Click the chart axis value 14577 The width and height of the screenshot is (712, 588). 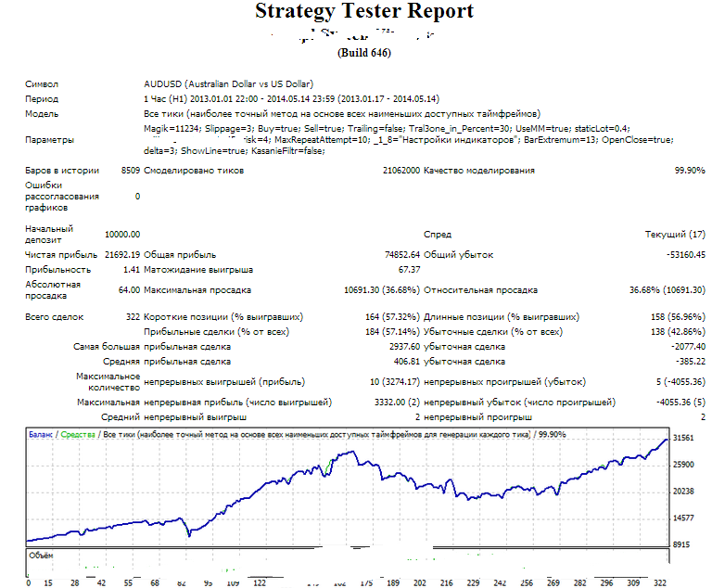pos(683,518)
